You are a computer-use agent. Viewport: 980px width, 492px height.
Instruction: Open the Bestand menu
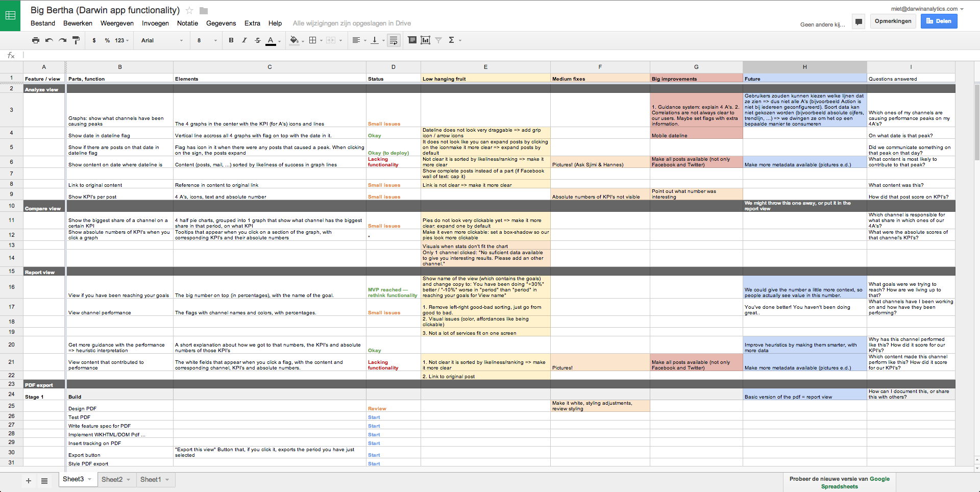[x=43, y=23]
